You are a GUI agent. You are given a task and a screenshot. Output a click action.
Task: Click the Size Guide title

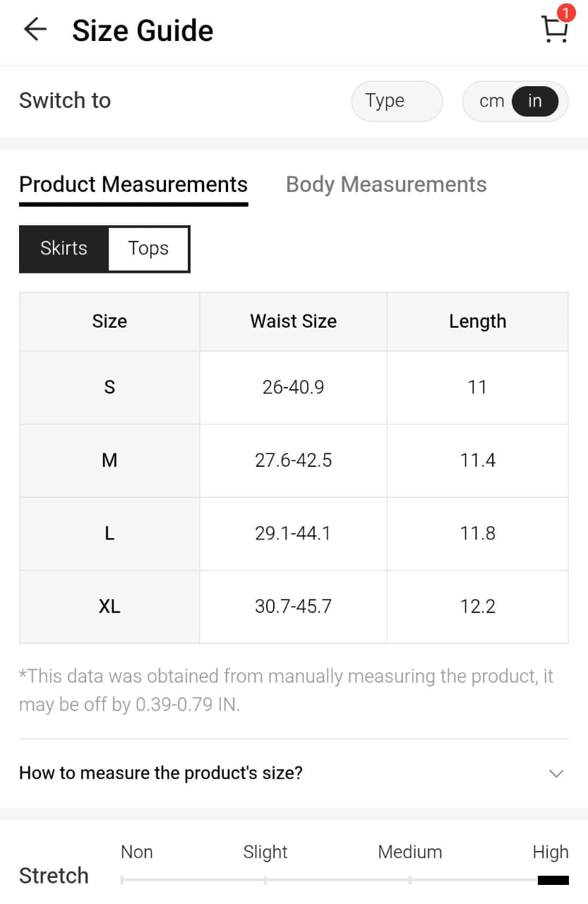143,30
